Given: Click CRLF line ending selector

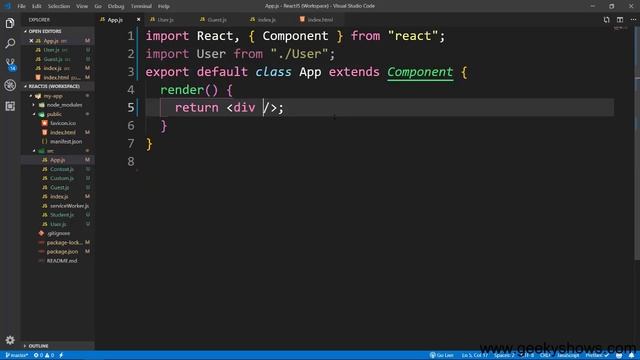Looking at the screenshot, I should pyautogui.click(x=545, y=356).
